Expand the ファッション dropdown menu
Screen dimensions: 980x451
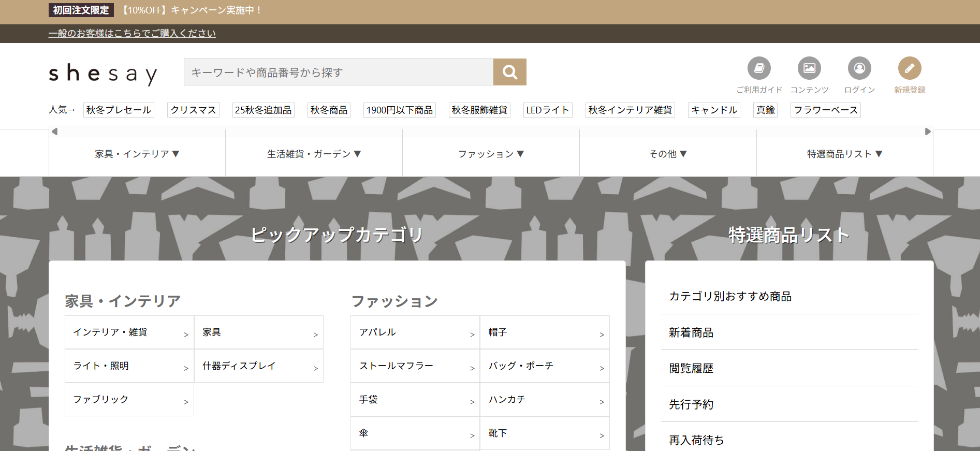[x=491, y=154]
